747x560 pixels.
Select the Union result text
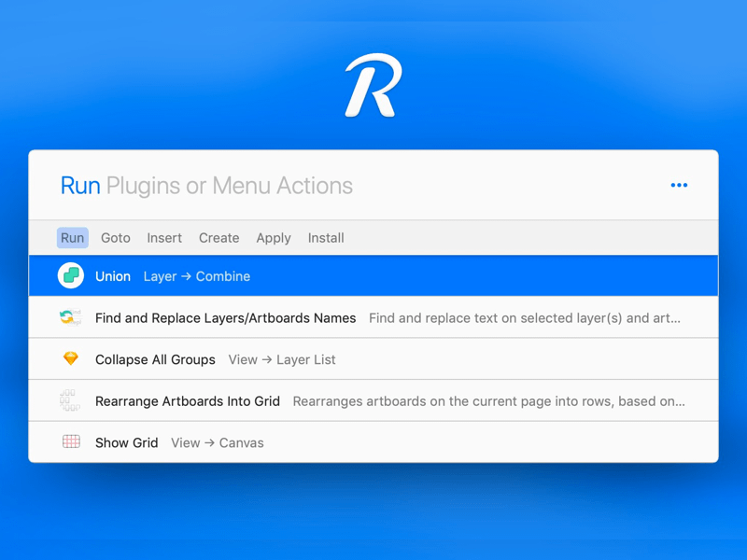click(113, 276)
